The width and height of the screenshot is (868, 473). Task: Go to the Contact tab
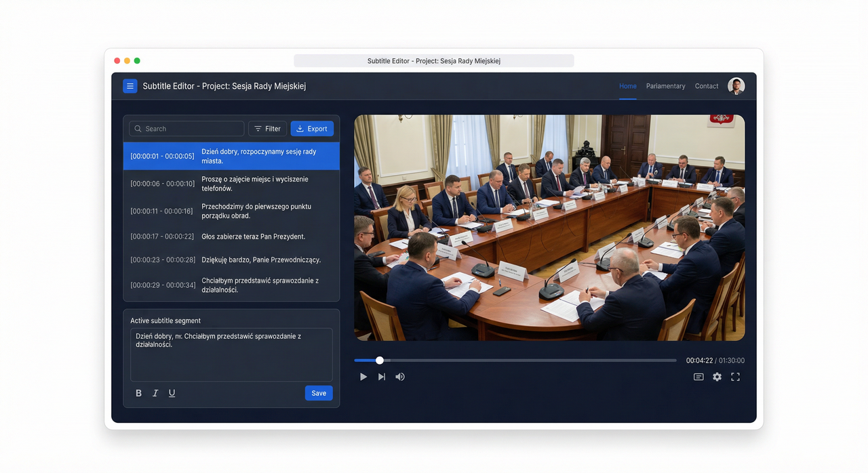click(707, 86)
